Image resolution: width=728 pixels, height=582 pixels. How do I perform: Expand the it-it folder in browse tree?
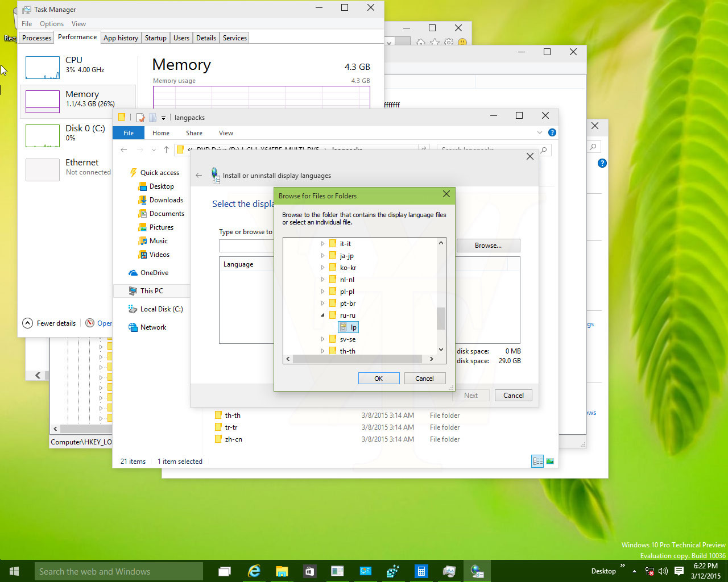click(x=322, y=244)
